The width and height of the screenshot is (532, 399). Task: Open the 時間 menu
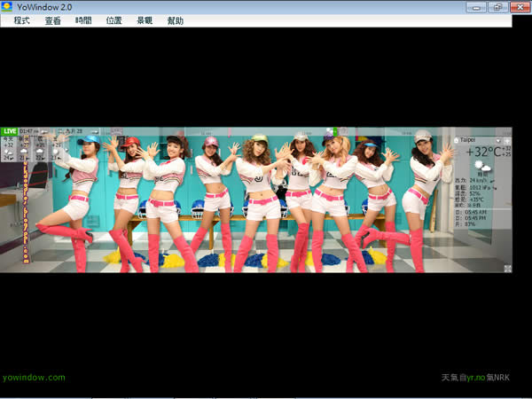click(x=83, y=20)
